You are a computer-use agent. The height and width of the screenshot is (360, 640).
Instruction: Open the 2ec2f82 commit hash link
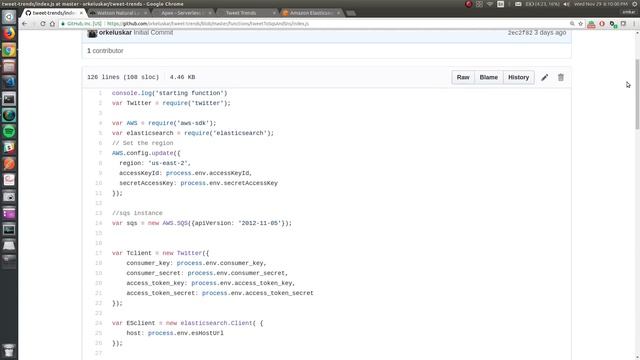pos(520,32)
